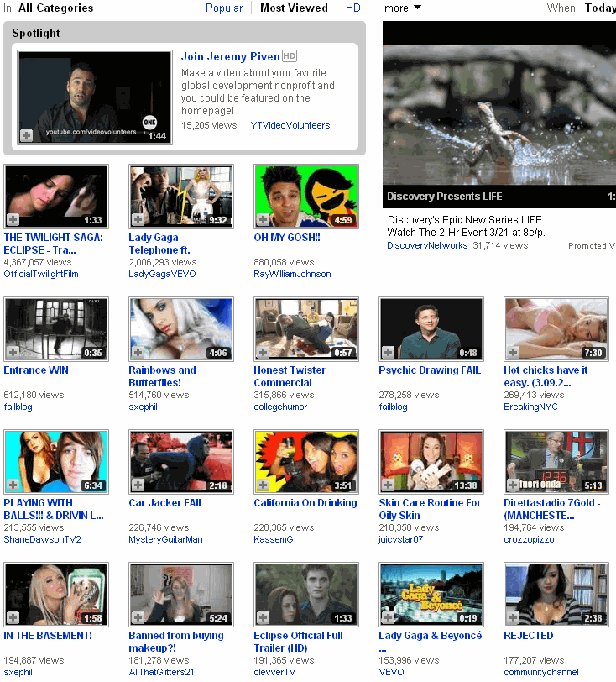Click the HD badge beside Join Jeremy Piven
This screenshot has width=616, height=682.
[x=290, y=56]
